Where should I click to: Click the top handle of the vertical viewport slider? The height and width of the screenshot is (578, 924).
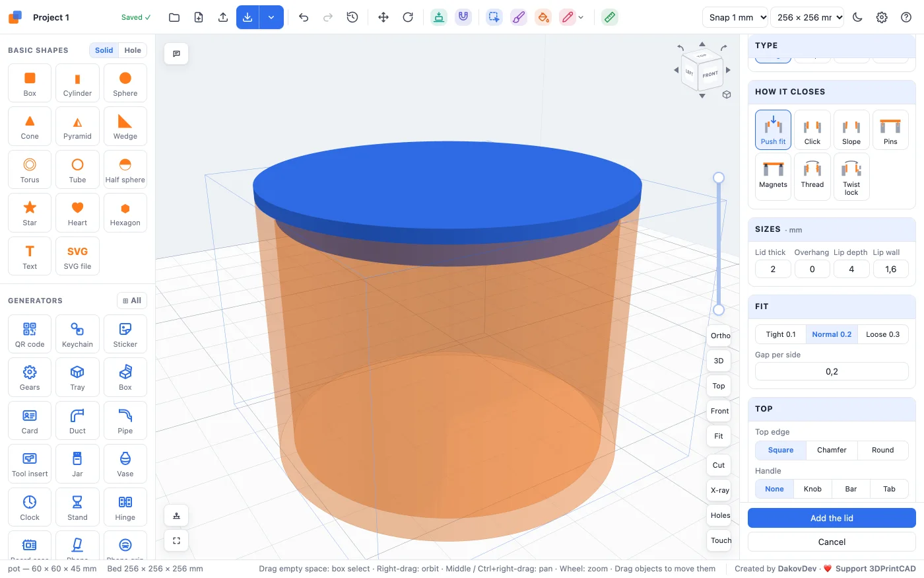tap(719, 177)
